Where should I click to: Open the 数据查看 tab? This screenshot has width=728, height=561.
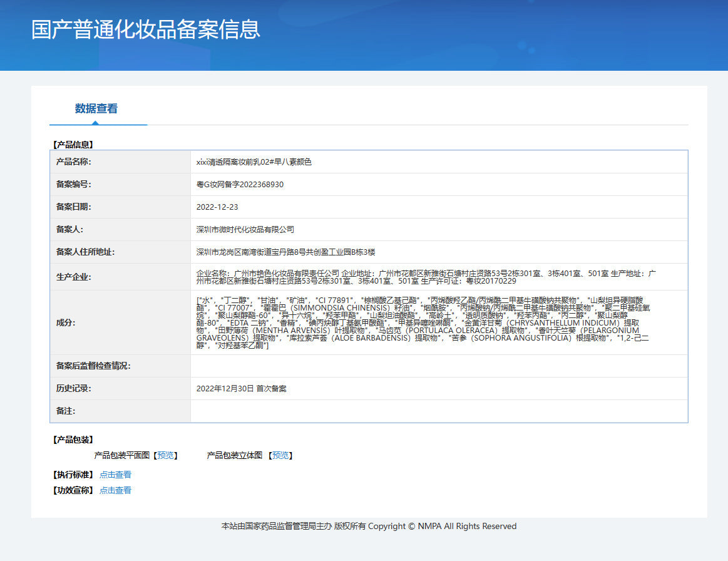96,108
